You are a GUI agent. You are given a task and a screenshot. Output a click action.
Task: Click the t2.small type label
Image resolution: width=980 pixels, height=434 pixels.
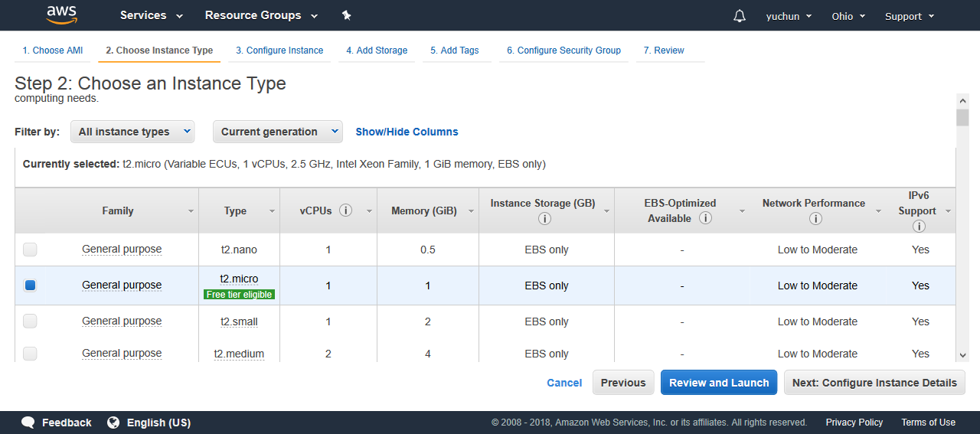point(239,321)
